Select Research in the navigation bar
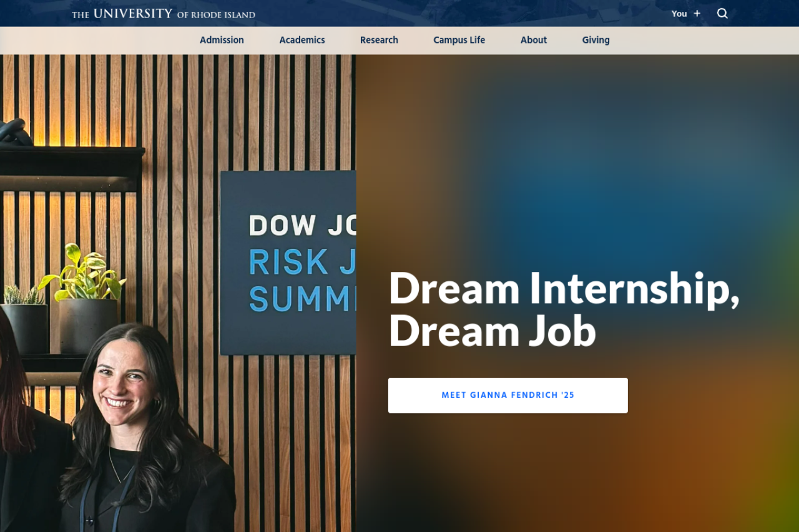The image size is (799, 532). coord(379,40)
